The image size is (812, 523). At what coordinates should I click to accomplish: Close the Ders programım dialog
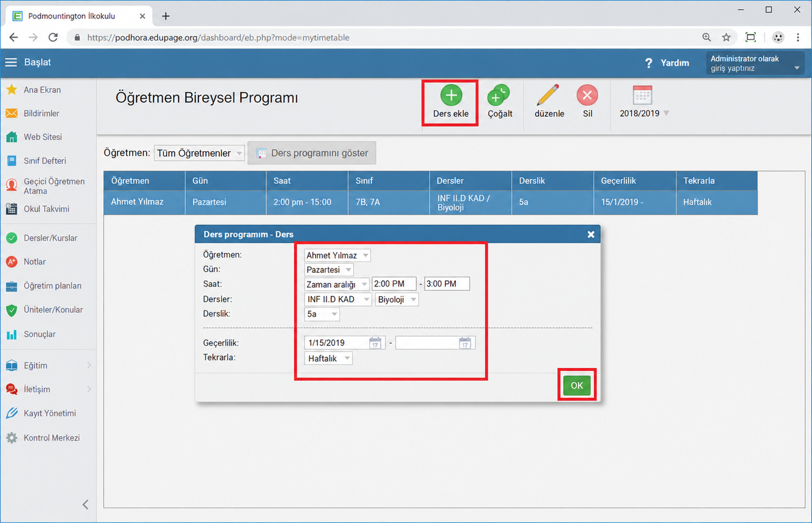pos(591,234)
